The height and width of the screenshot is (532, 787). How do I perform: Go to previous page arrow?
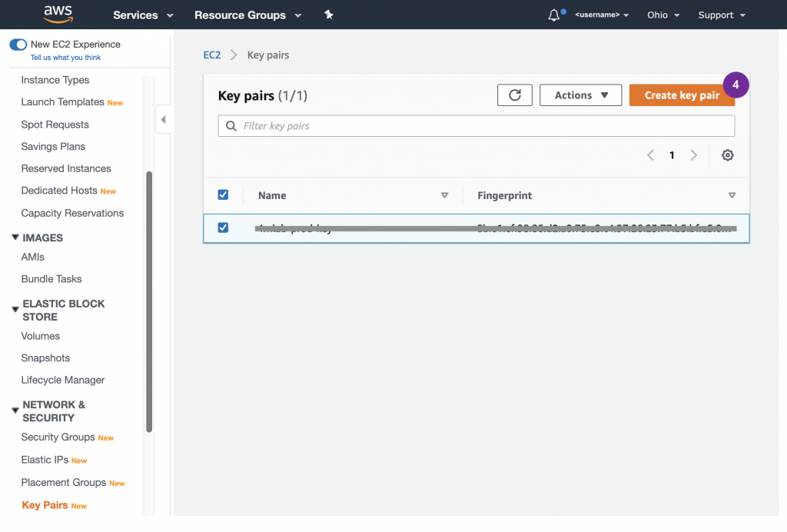[650, 155]
